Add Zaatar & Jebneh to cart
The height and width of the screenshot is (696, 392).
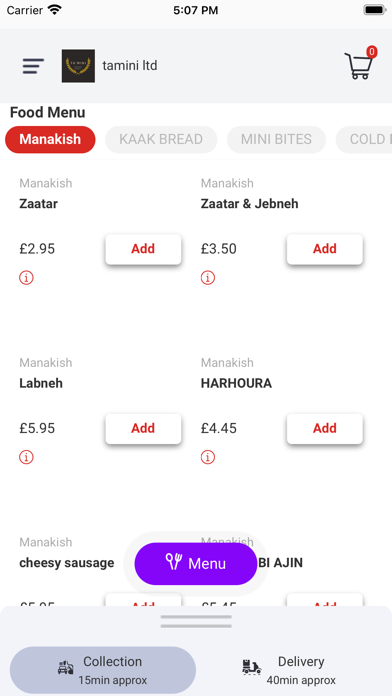tap(325, 249)
